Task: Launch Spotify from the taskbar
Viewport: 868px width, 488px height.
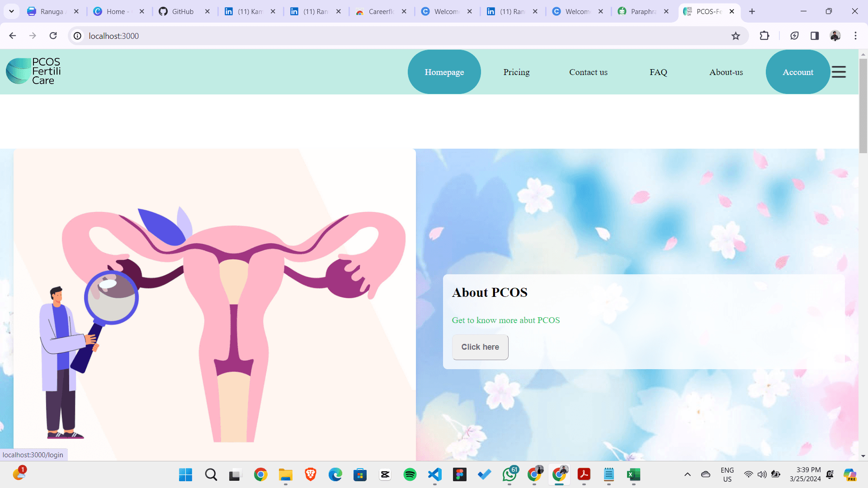Action: click(410, 475)
